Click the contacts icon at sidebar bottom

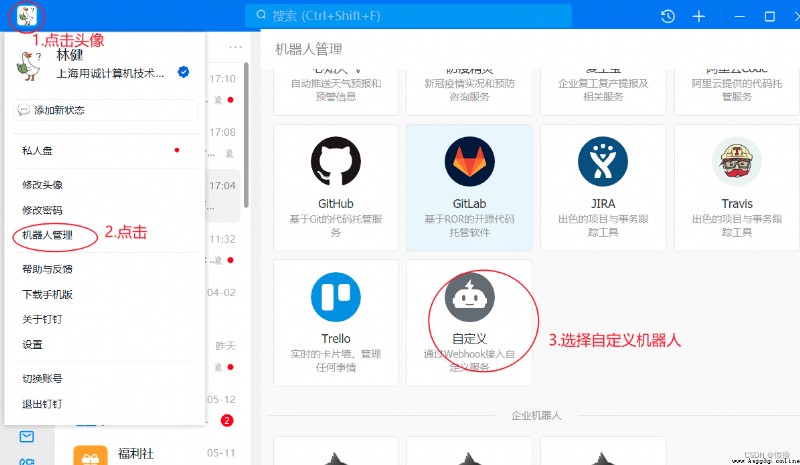click(27, 461)
